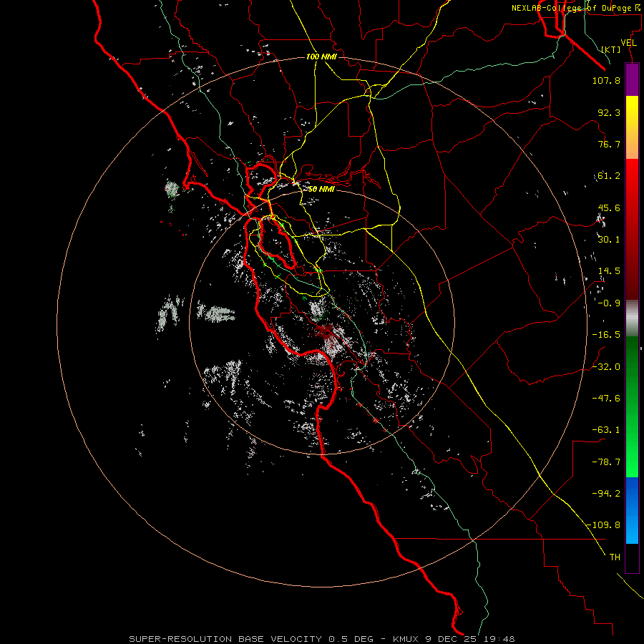Pick the yellow-orange segment of velocity scale
The image size is (644, 644).
(632, 127)
